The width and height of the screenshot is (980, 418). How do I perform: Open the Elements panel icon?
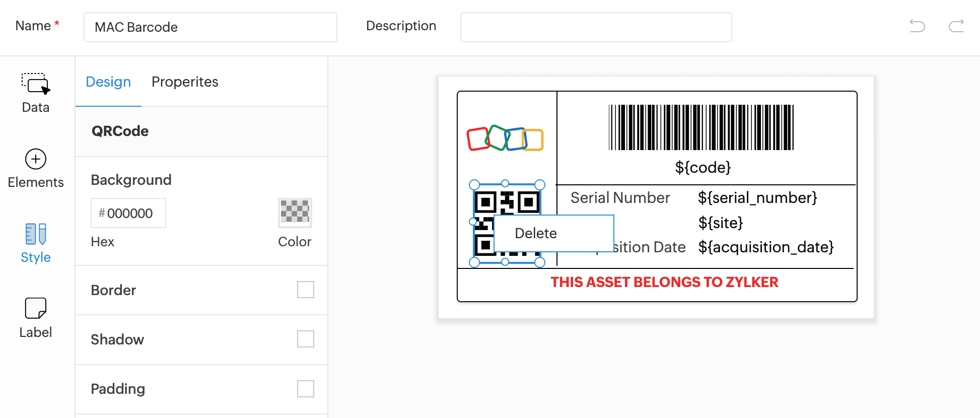pyautogui.click(x=36, y=160)
